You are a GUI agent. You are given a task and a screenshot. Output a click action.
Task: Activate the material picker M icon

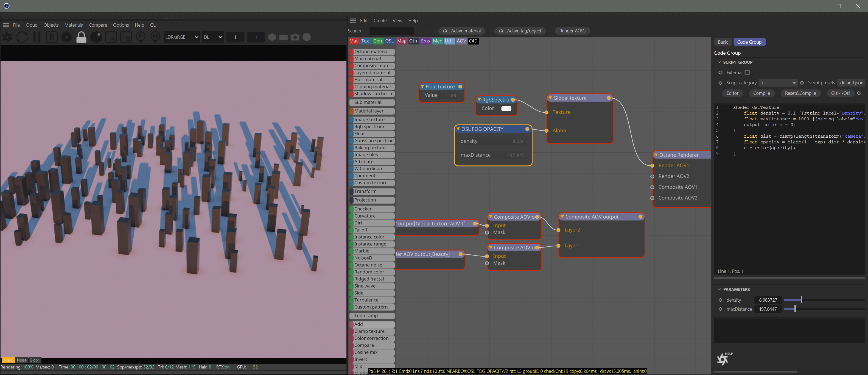click(155, 37)
